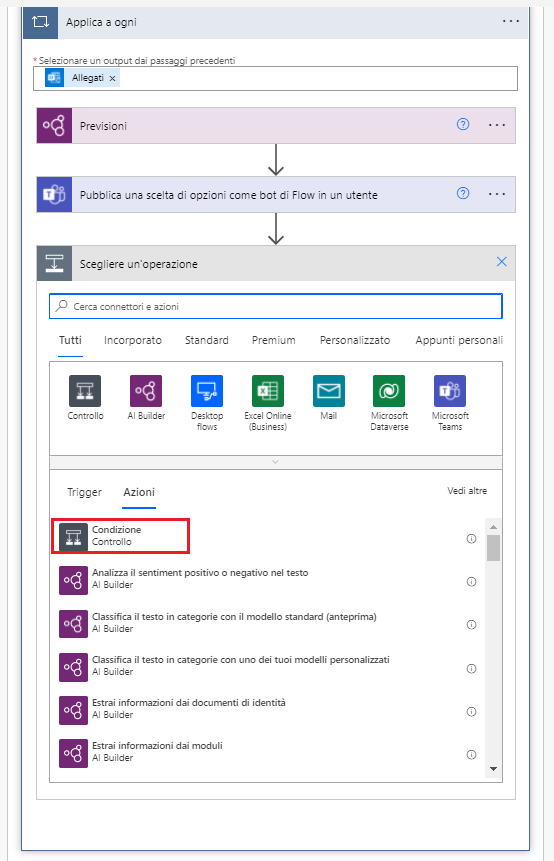The width and height of the screenshot is (554, 861).
Task: Show info for modello standard (anteprima) action
Action: (x=471, y=624)
